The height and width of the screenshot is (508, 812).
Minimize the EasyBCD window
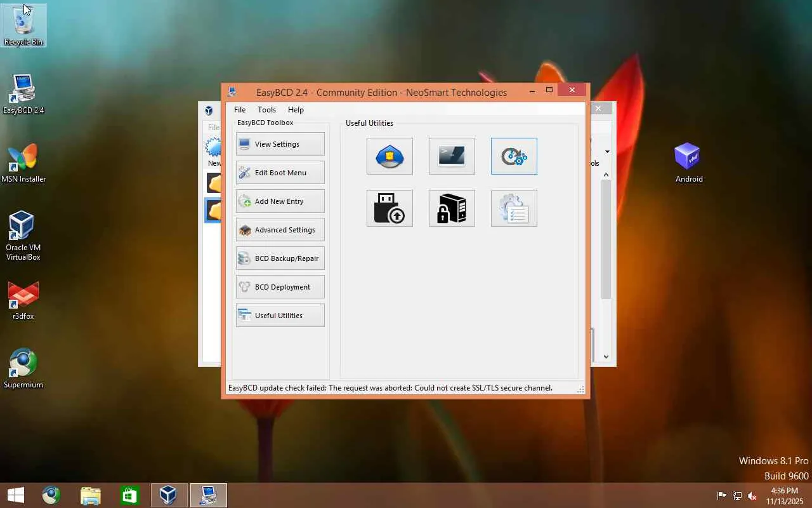532,91
